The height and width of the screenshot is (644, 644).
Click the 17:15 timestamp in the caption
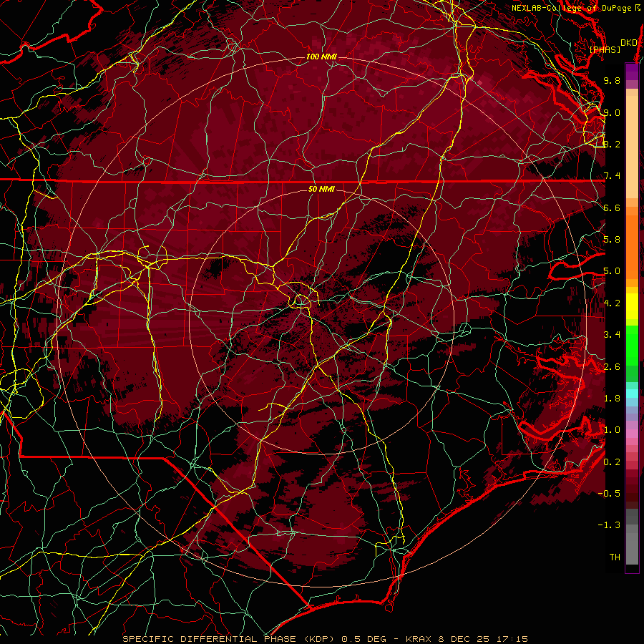(x=512, y=639)
